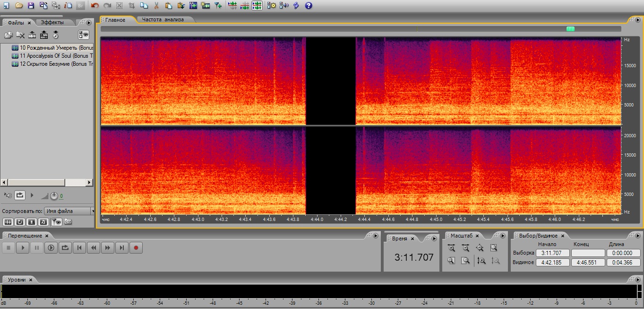Click the Play looped transport button
This screenshot has width=644, height=309.
pyautogui.click(x=65, y=247)
